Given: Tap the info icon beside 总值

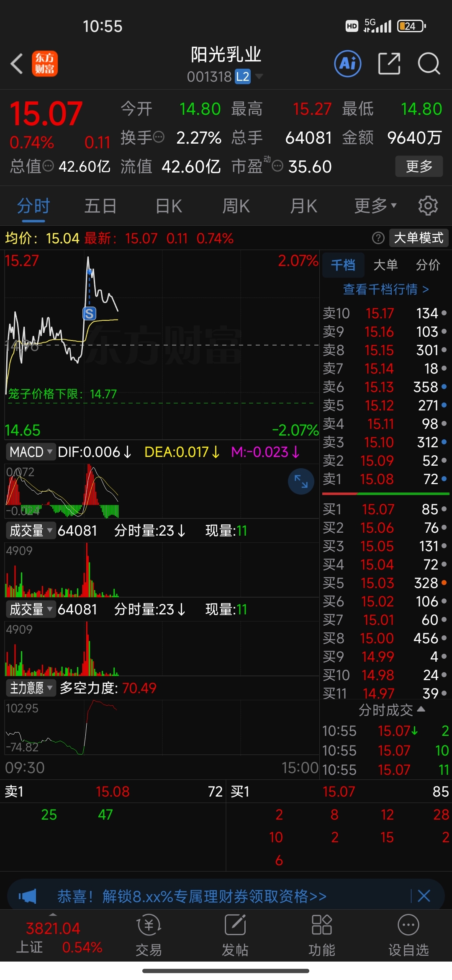Looking at the screenshot, I should coord(49,166).
